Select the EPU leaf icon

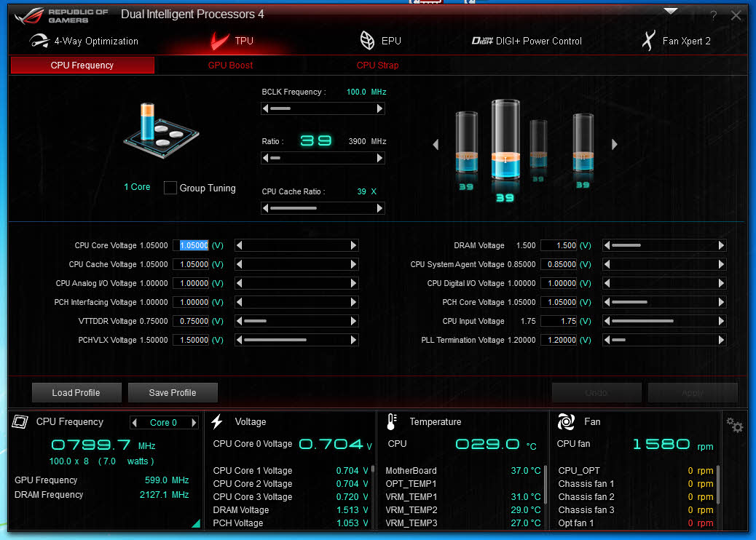[x=367, y=41]
